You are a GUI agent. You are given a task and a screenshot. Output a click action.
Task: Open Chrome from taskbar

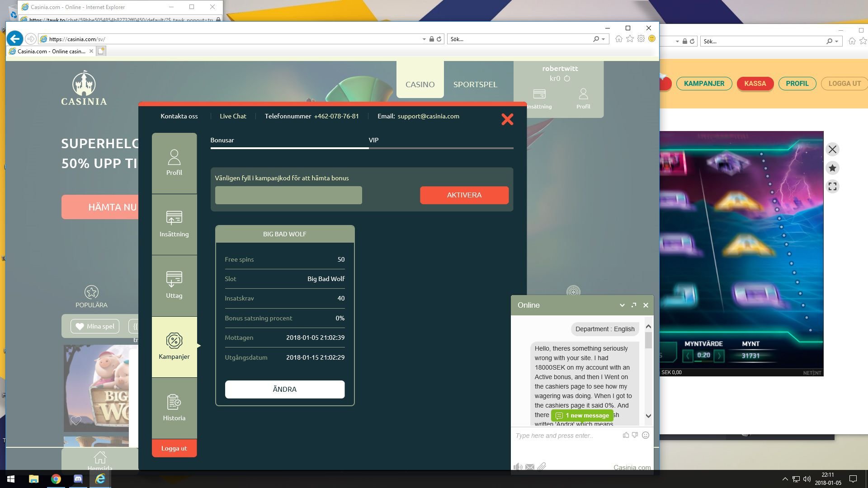tap(56, 479)
